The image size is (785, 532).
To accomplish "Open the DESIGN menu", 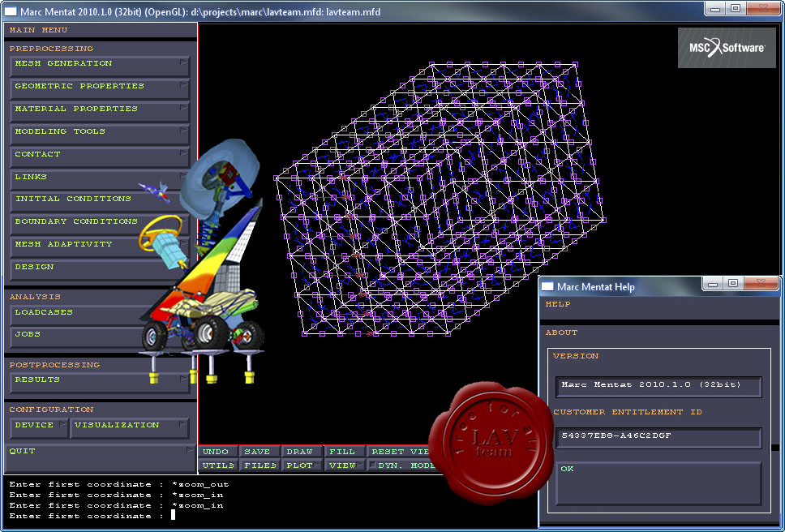I will point(100,270).
